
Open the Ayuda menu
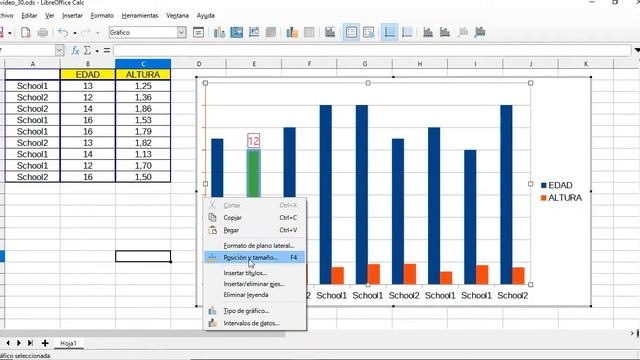[205, 16]
